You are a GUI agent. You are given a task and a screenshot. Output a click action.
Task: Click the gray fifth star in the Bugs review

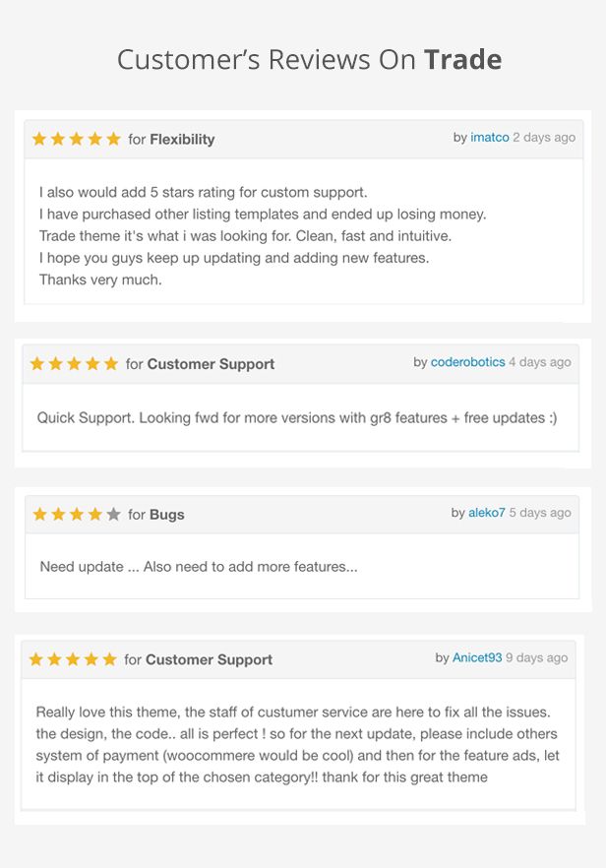click(114, 514)
